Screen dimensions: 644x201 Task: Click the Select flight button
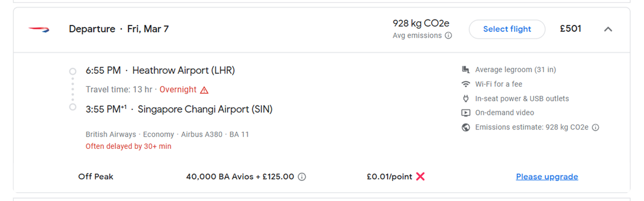507,29
